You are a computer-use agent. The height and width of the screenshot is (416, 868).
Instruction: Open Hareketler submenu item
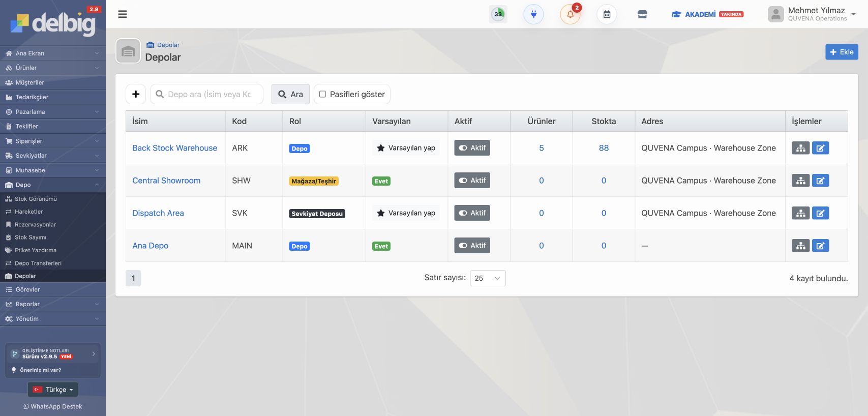53,212
